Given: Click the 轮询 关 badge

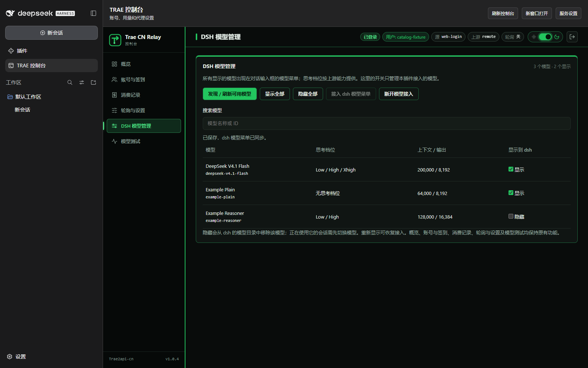Looking at the screenshot, I should pos(513,37).
